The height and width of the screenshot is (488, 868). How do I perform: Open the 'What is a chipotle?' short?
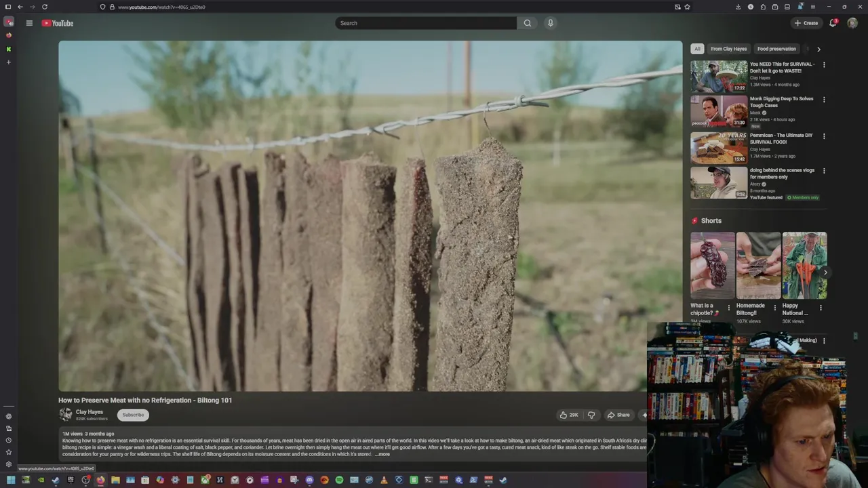713,266
